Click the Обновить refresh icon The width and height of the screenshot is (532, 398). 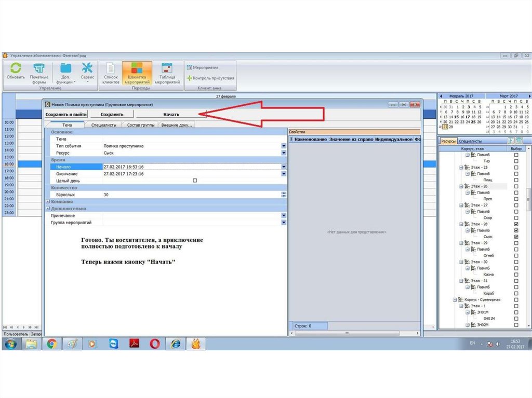tap(16, 72)
